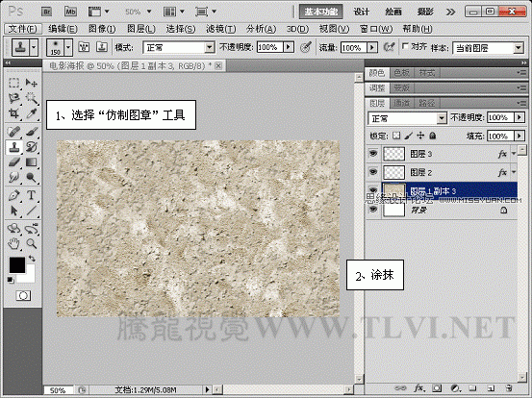532x398 pixels.
Task: Expand Layer 3 effects list
Action: (x=514, y=154)
